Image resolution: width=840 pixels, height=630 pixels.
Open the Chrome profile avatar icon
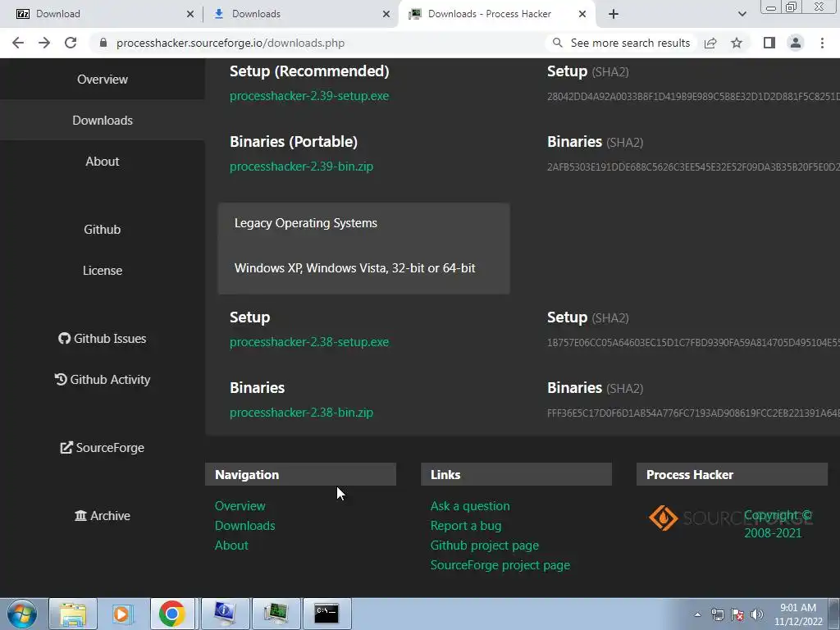(796, 43)
